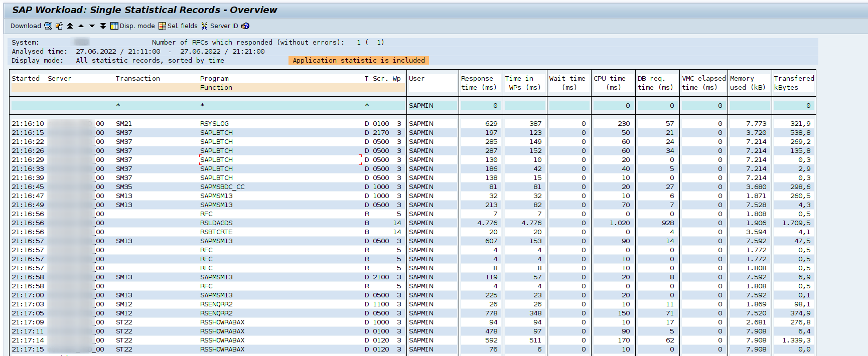Viewport: 868px width, 356px height.
Task: Click RSSHOWRABAX in the 21:17:09 row
Action: point(222,322)
